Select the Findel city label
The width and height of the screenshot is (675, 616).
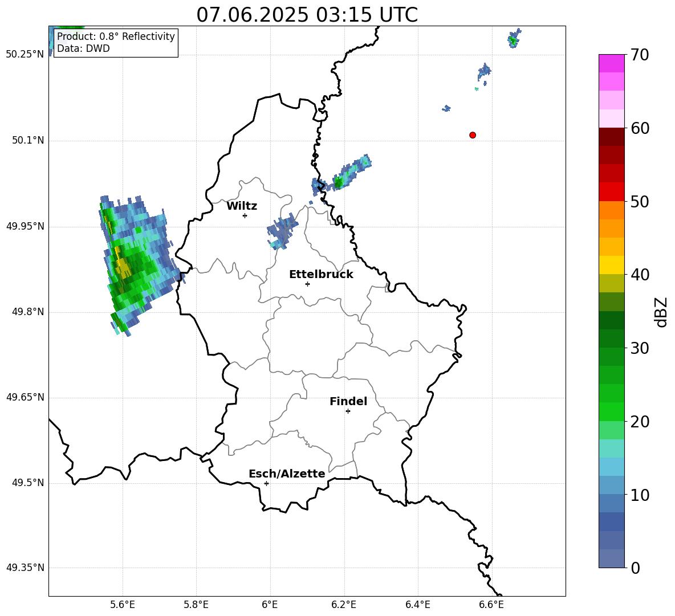348,401
